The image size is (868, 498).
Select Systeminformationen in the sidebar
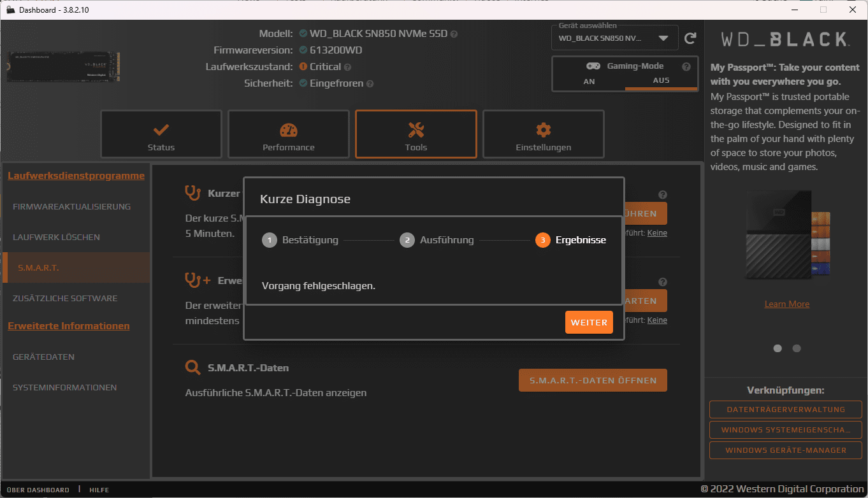click(x=76, y=387)
